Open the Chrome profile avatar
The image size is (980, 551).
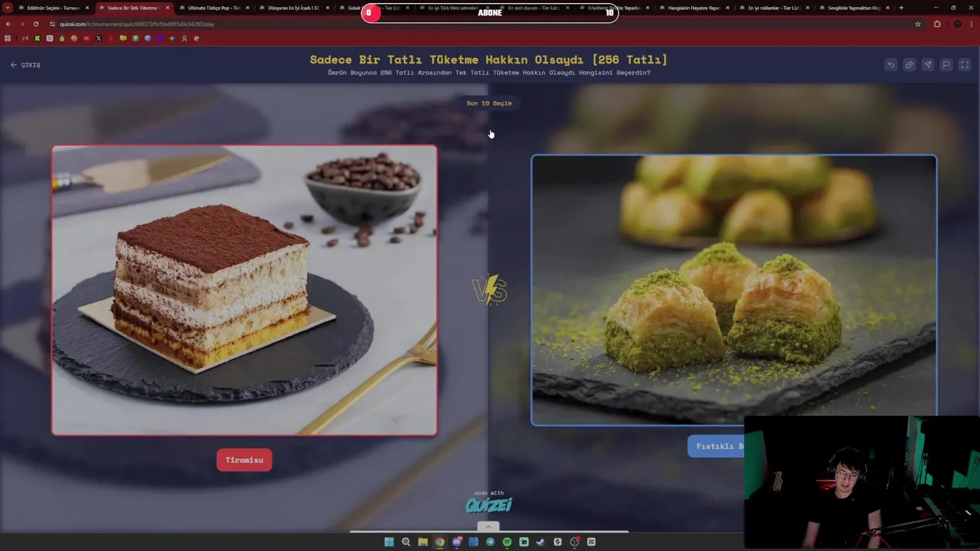(957, 24)
